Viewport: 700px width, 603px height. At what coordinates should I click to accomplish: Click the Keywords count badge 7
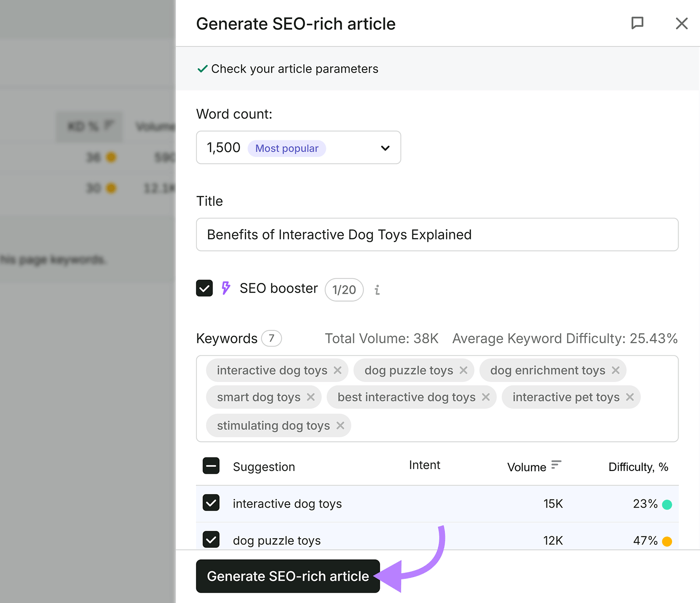click(271, 338)
